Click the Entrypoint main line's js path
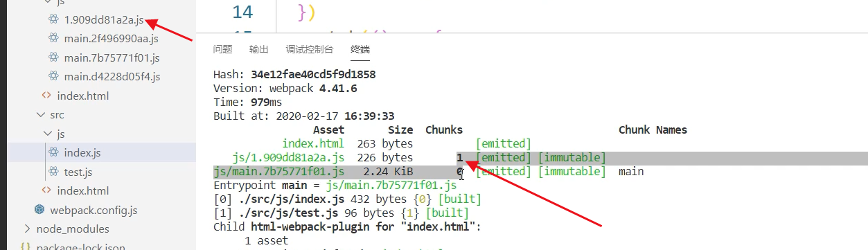This screenshot has width=868, height=250. 391,185
